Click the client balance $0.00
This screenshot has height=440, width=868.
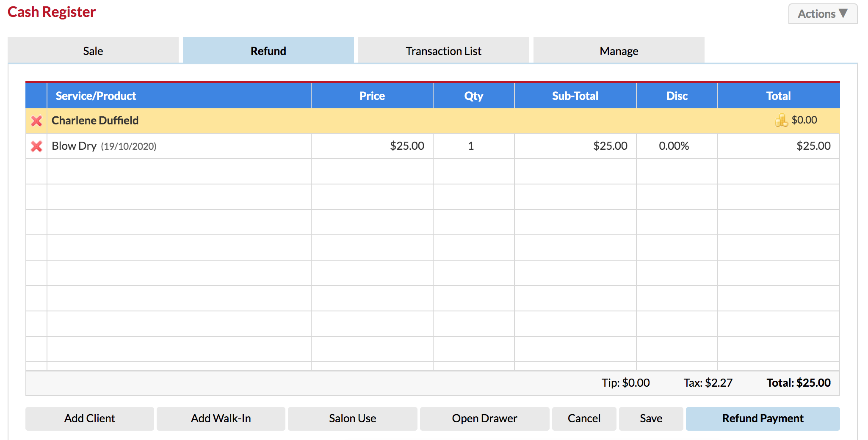[x=804, y=120]
